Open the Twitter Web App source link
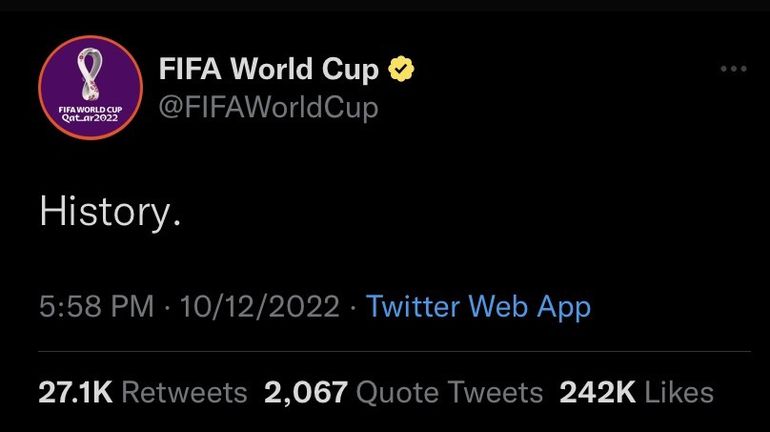The image size is (770, 432). coord(478,306)
